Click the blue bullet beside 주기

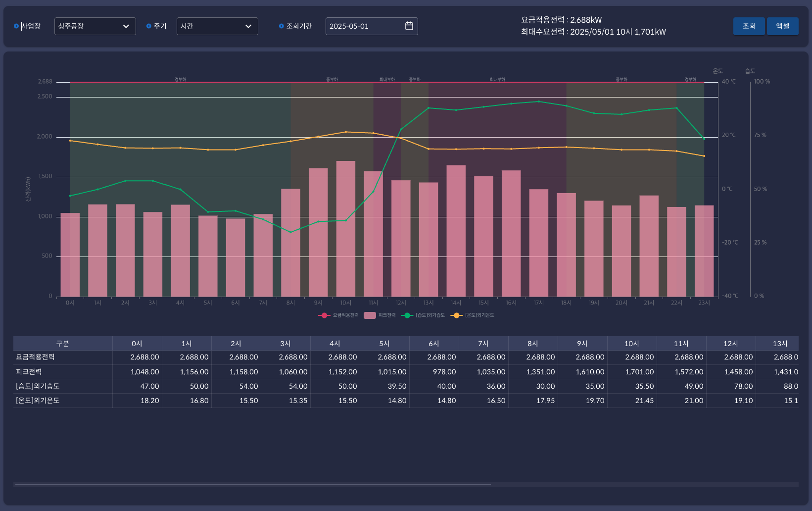point(149,26)
